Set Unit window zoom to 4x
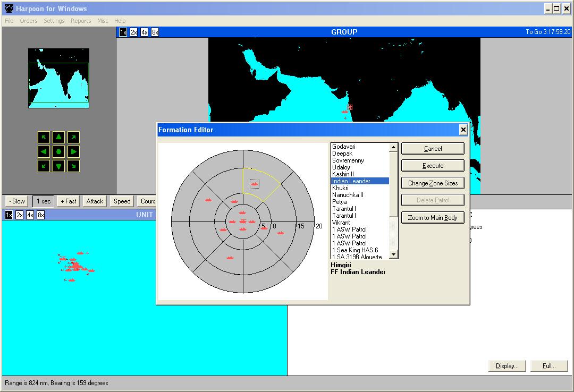 pyautogui.click(x=30, y=215)
